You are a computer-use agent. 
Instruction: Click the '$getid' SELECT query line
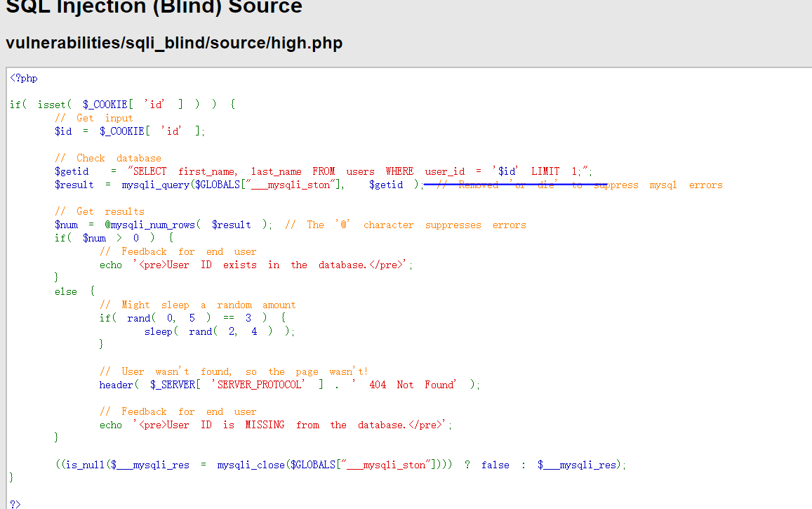point(324,171)
